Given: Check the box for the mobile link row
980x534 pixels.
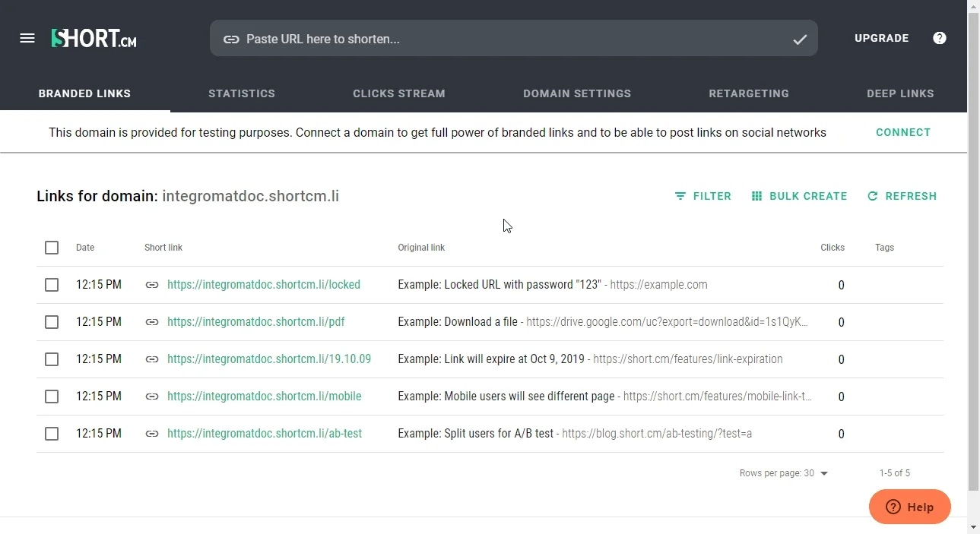Looking at the screenshot, I should click(52, 397).
